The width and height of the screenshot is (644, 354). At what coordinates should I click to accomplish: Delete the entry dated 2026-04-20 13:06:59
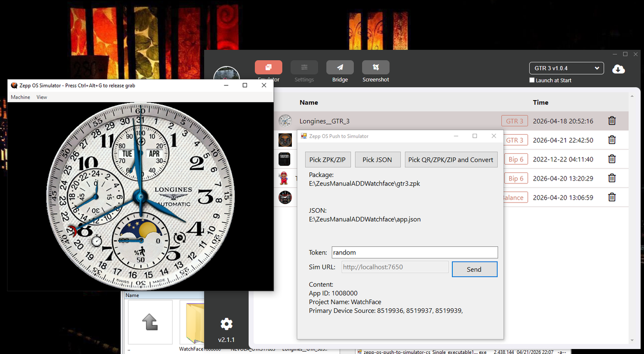[612, 197]
